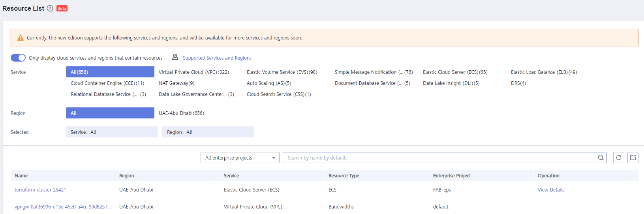644x214 pixels.
Task: Filter by Data Lake Insight (DLI)(5)
Action: tap(451, 83)
